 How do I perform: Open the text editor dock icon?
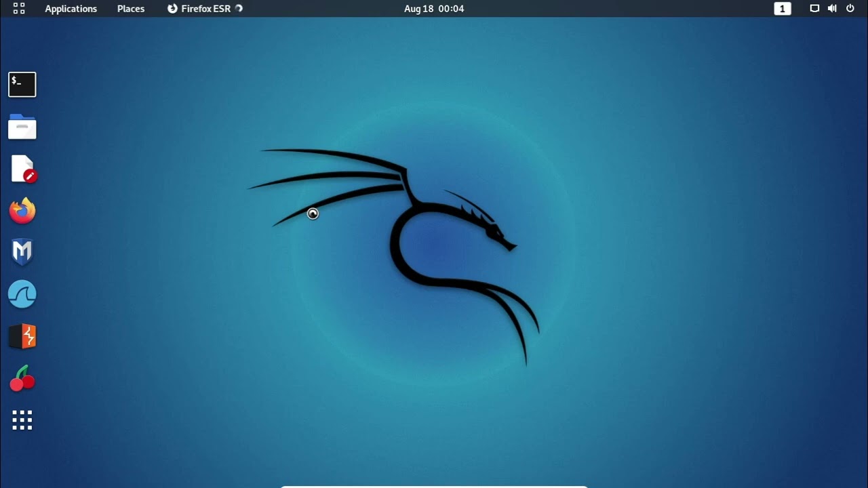pyautogui.click(x=22, y=169)
